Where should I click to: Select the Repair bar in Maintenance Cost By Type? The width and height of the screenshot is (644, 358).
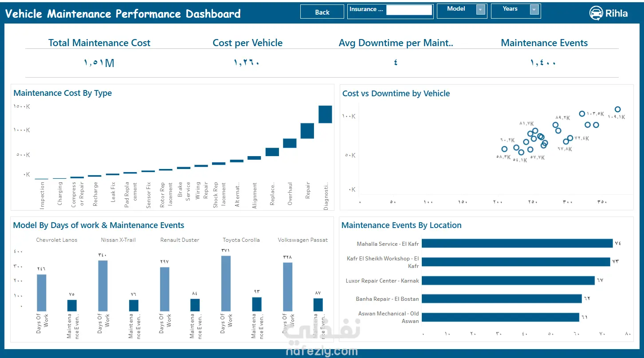coord(307,131)
